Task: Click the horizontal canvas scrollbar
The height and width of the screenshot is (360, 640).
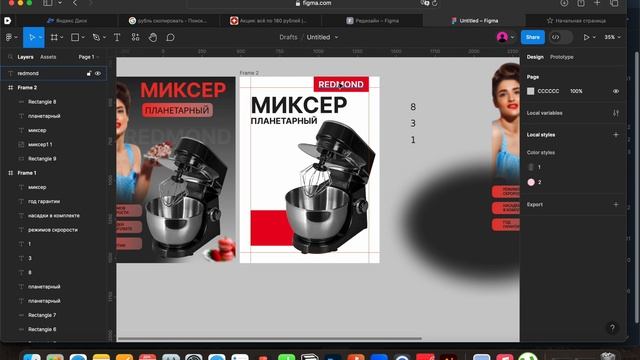Action: [x=269, y=338]
